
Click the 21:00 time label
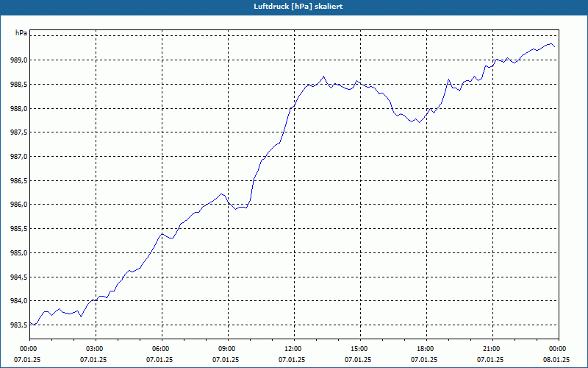(x=492, y=349)
